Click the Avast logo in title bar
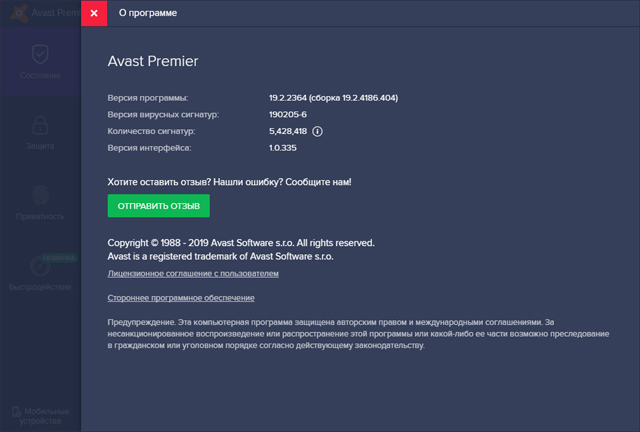Image resolution: width=640 pixels, height=432 pixels. (15, 14)
